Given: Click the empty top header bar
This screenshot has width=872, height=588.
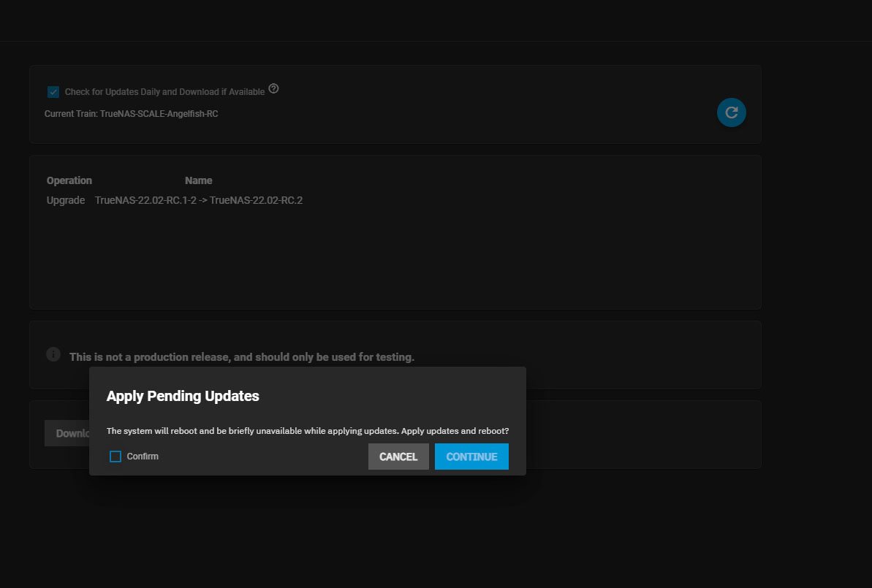Looking at the screenshot, I should (436, 20).
